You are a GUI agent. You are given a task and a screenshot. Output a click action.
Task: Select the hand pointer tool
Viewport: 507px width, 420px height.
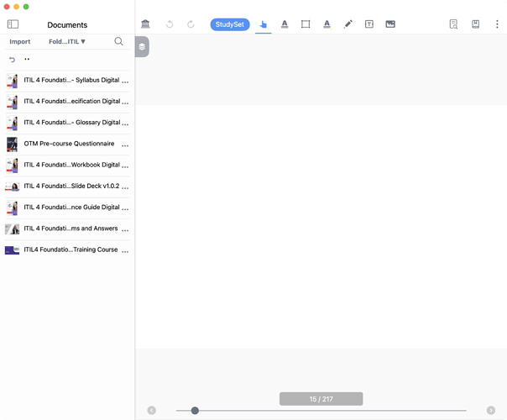(x=264, y=24)
